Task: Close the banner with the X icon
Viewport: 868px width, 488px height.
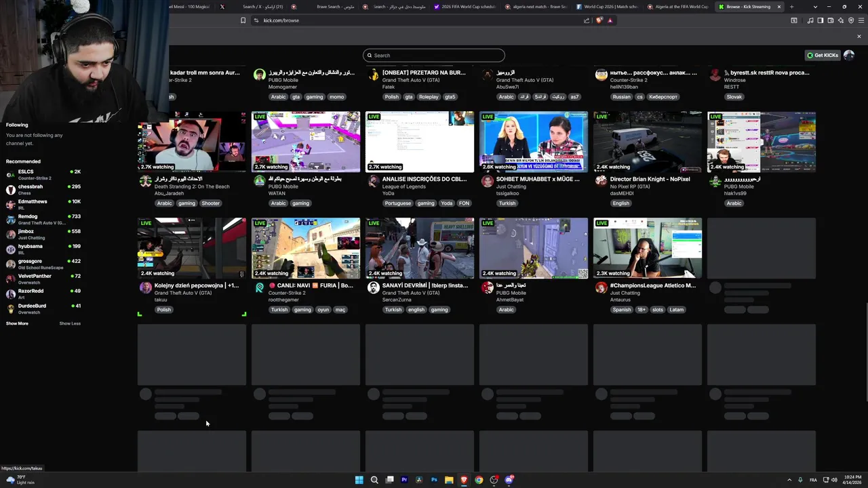Action: click(x=859, y=37)
